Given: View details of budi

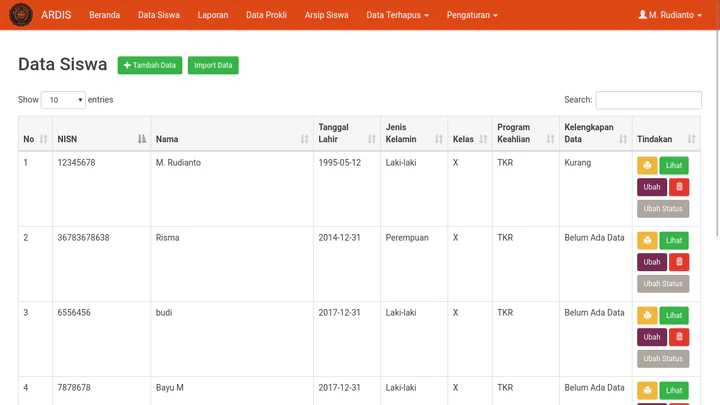Looking at the screenshot, I should click(x=674, y=315).
